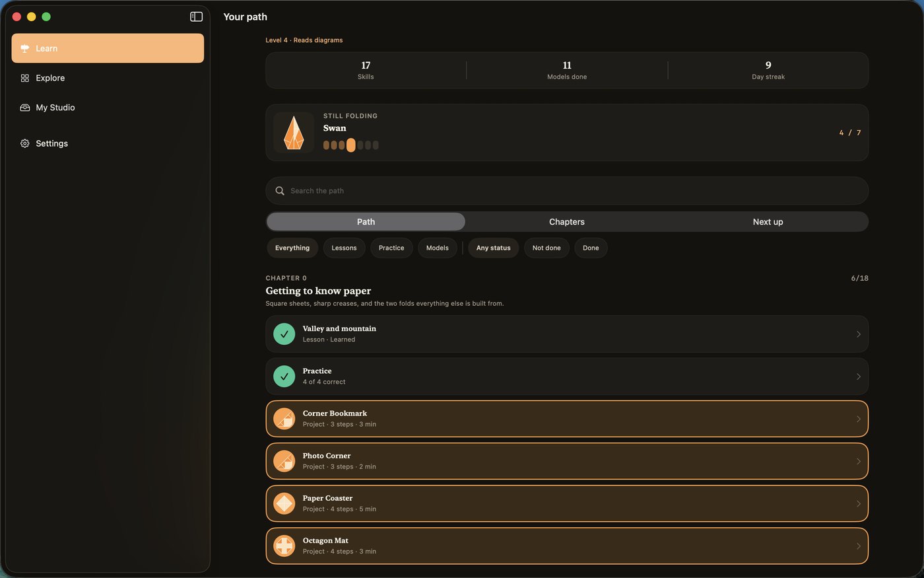
Task: Click the green check on Valley and mountain
Action: [284, 334]
